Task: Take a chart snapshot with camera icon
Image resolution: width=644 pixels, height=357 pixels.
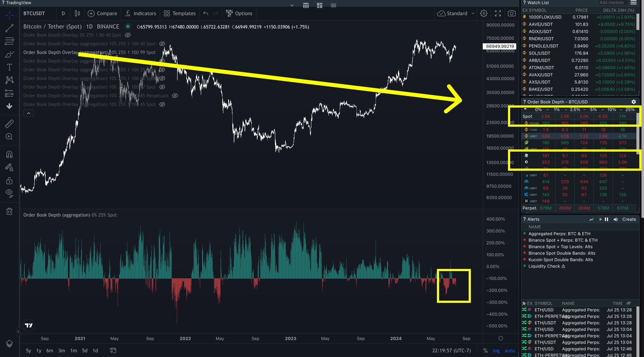Action: (511, 13)
